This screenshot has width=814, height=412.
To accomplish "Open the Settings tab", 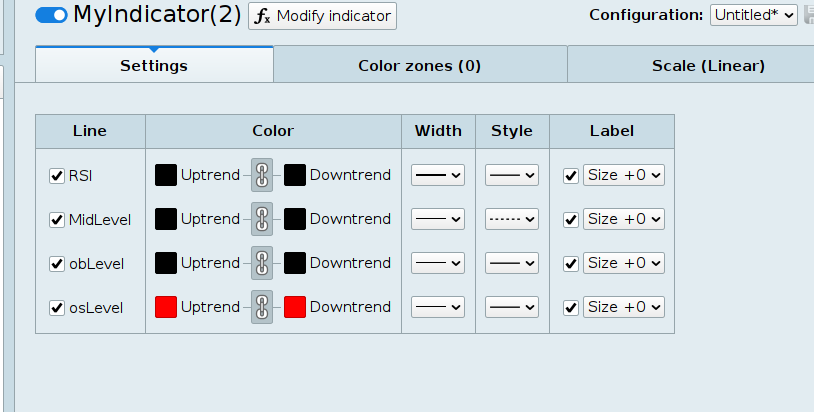I will tap(154, 66).
